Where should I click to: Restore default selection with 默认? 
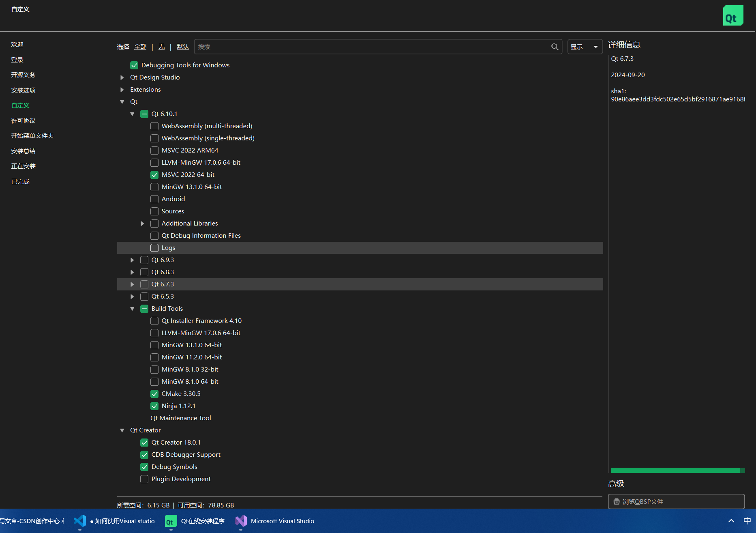(x=183, y=47)
